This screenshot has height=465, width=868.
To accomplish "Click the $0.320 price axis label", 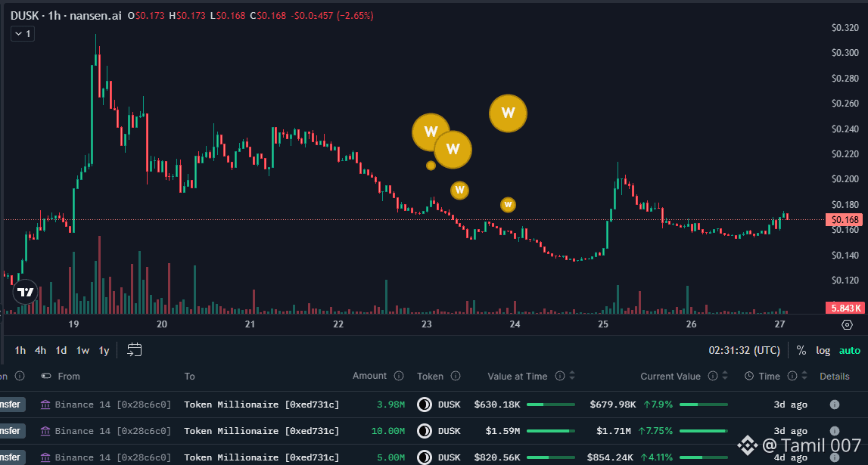I will click(845, 28).
